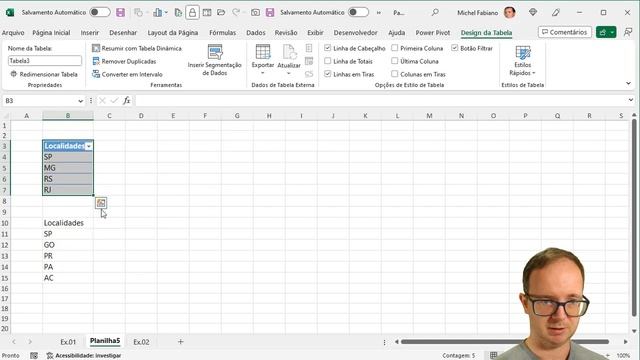Click the open folder icon in toolbar

pos(221,13)
